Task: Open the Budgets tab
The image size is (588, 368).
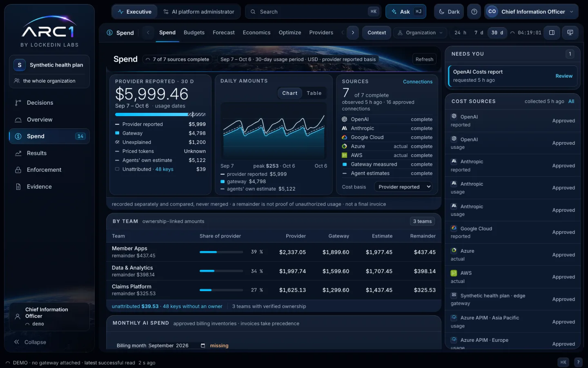Action: pyautogui.click(x=194, y=33)
